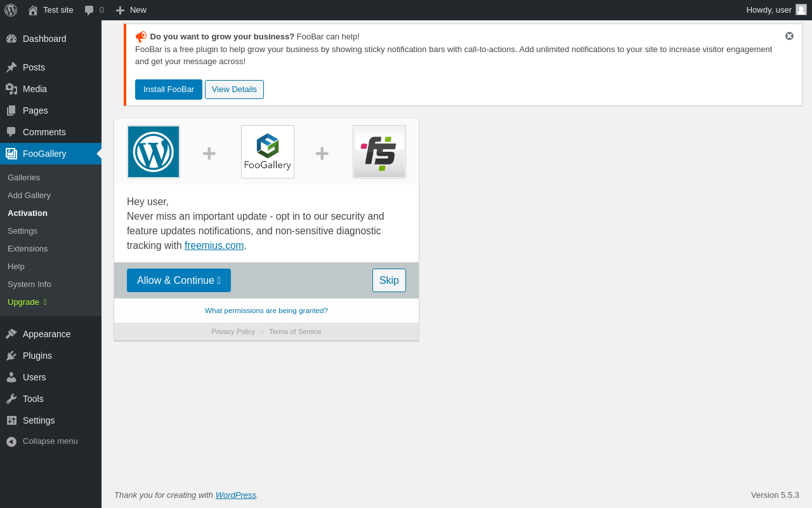Click the Comments bubble icon in sidebar
The height and width of the screenshot is (508, 812).
click(x=11, y=132)
